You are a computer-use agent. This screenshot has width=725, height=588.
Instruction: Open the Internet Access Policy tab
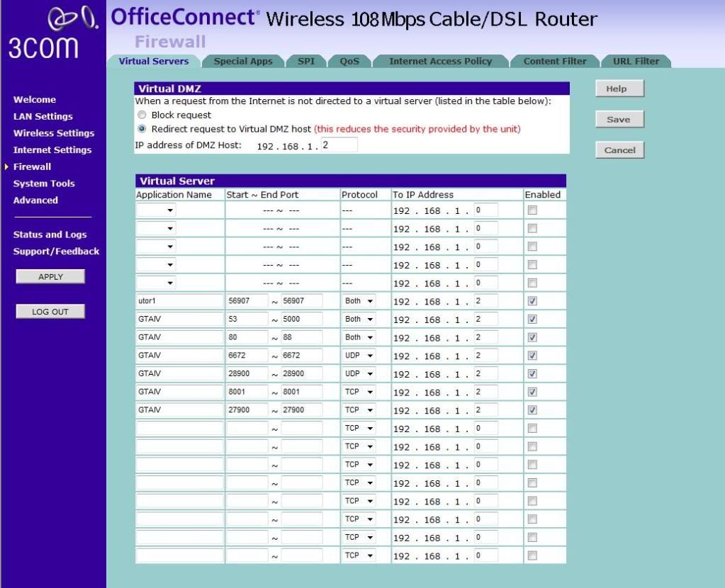tap(440, 62)
